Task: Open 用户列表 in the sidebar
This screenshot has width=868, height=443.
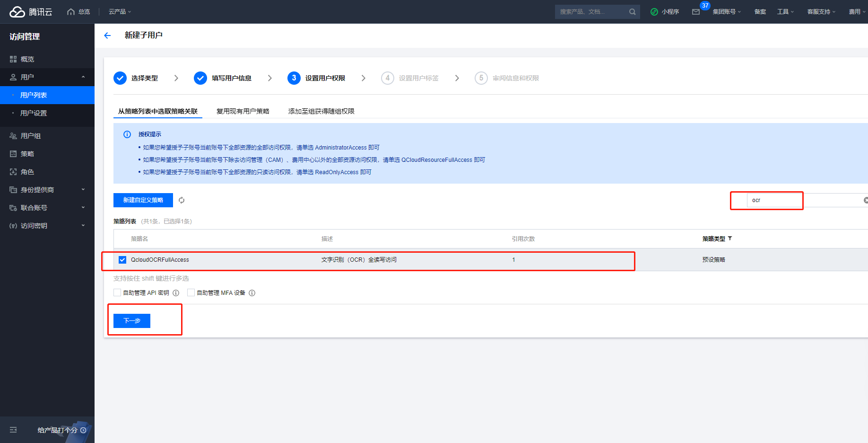Action: pyautogui.click(x=47, y=95)
